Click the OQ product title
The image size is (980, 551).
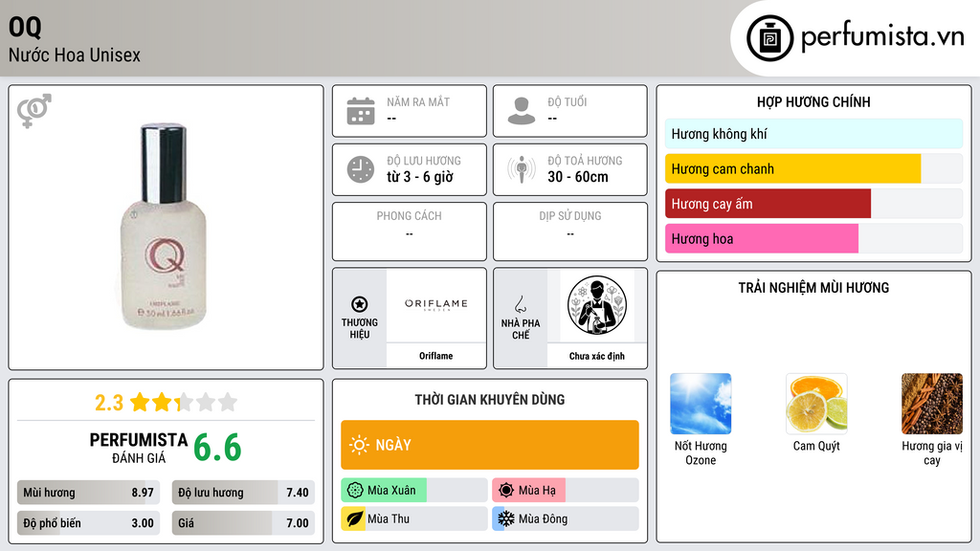[x=25, y=27]
